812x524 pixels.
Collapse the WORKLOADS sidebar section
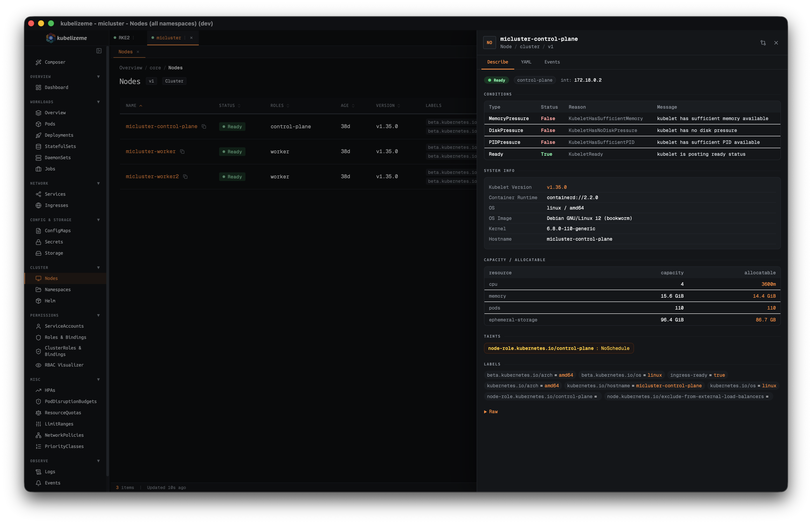98,102
